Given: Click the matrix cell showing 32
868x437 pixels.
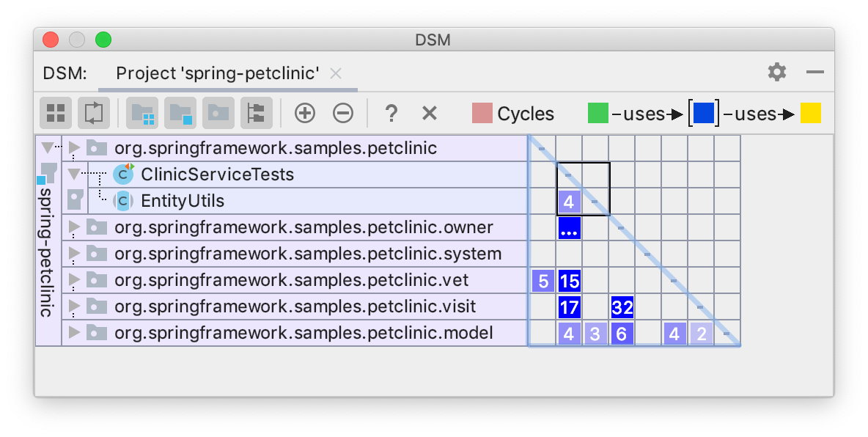Looking at the screenshot, I should [622, 306].
